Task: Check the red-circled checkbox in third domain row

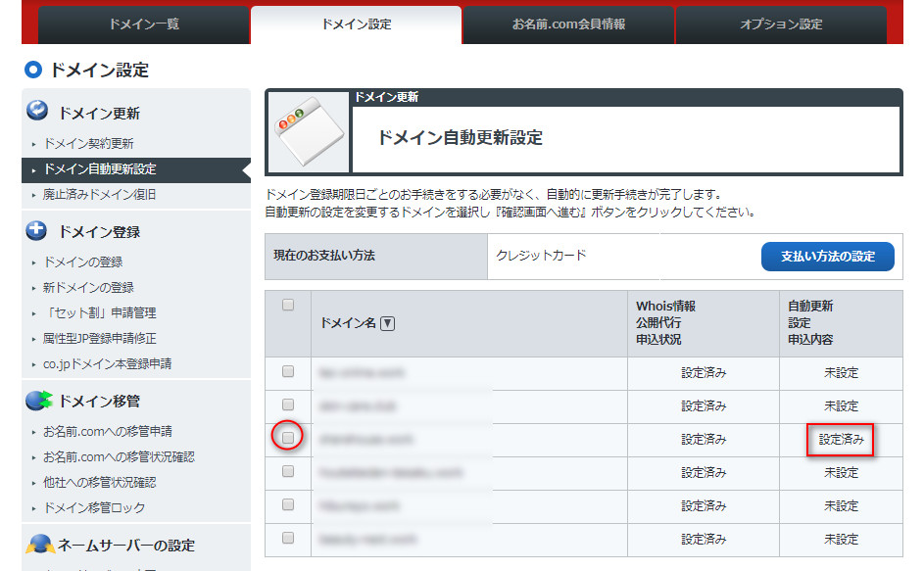Action: tap(288, 439)
